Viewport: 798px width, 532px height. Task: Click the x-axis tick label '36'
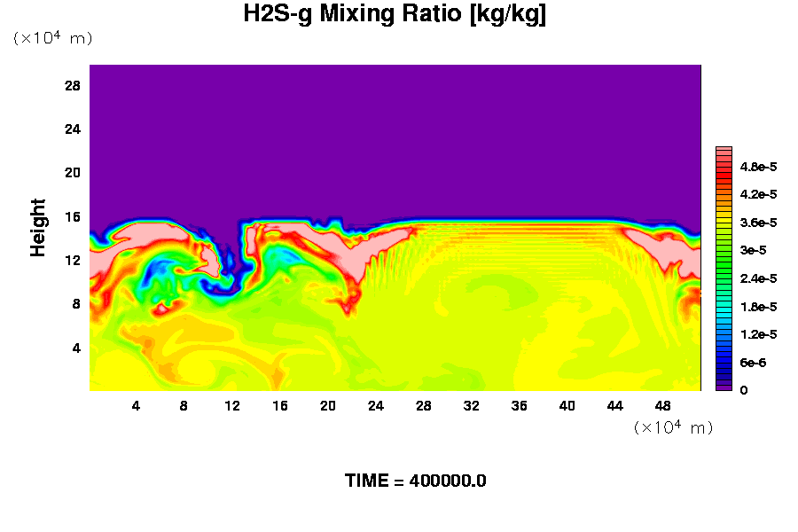519,406
